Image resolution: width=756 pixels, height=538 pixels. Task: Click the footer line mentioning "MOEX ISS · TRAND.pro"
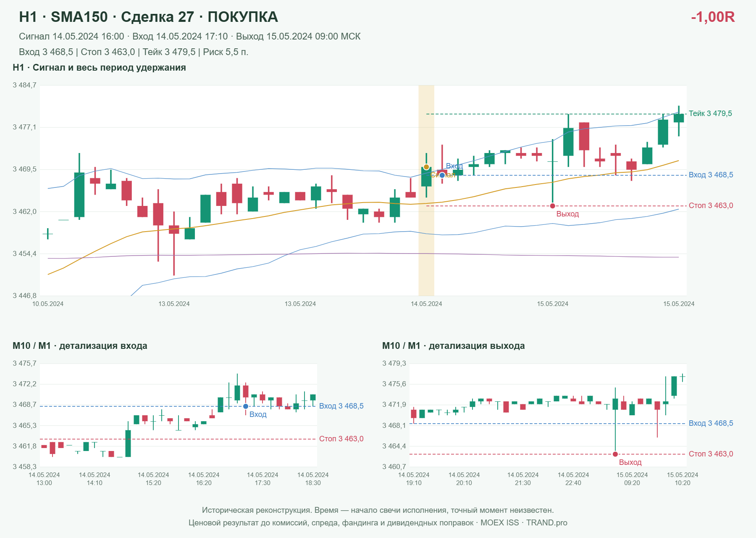378,523
